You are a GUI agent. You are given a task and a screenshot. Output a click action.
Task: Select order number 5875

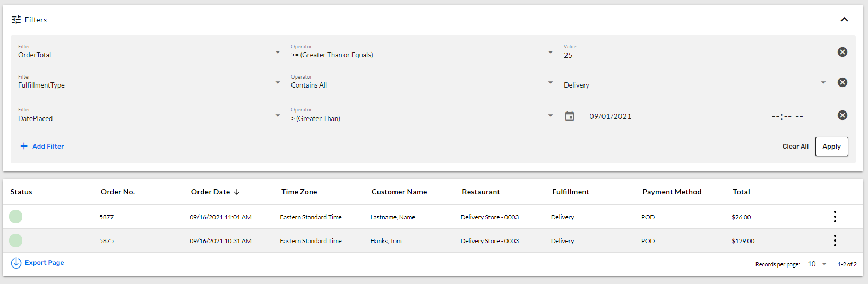(x=107, y=241)
